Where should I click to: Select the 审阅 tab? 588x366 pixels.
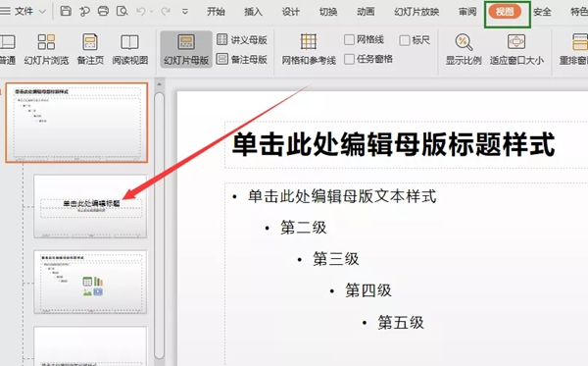tap(467, 12)
